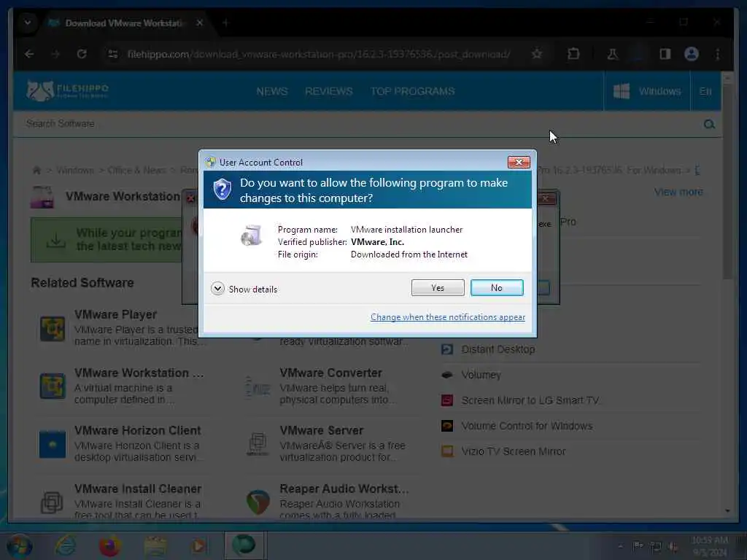
Task: Click the VMware Workstation ... related software icon
Action: pyautogui.click(x=53, y=386)
